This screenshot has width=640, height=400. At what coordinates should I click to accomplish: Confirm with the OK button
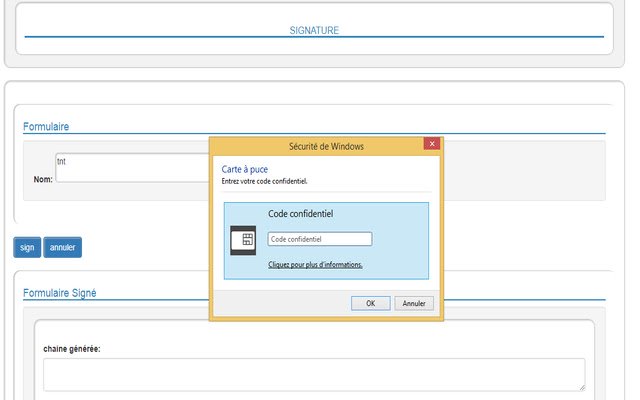pos(370,303)
